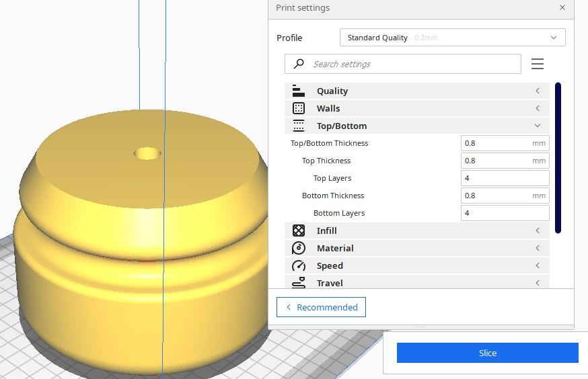Collapse the Top/Bottom section chevron
The image size is (588, 379).
click(x=538, y=126)
